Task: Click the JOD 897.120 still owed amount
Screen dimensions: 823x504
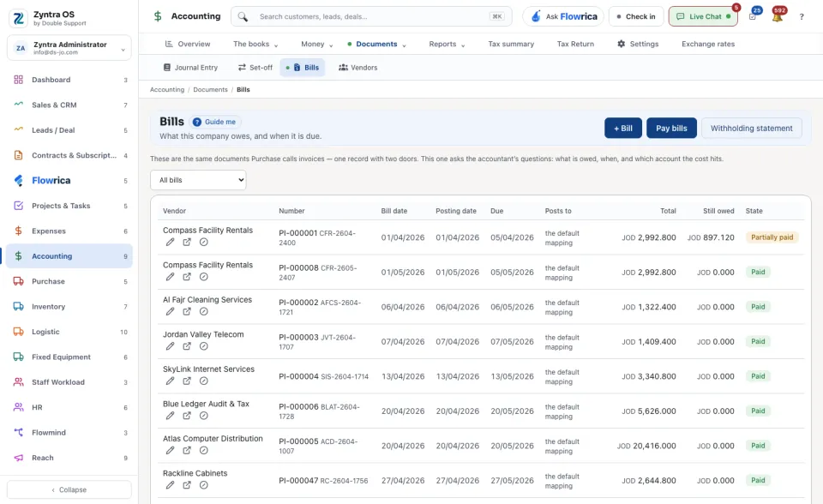Action: click(711, 237)
